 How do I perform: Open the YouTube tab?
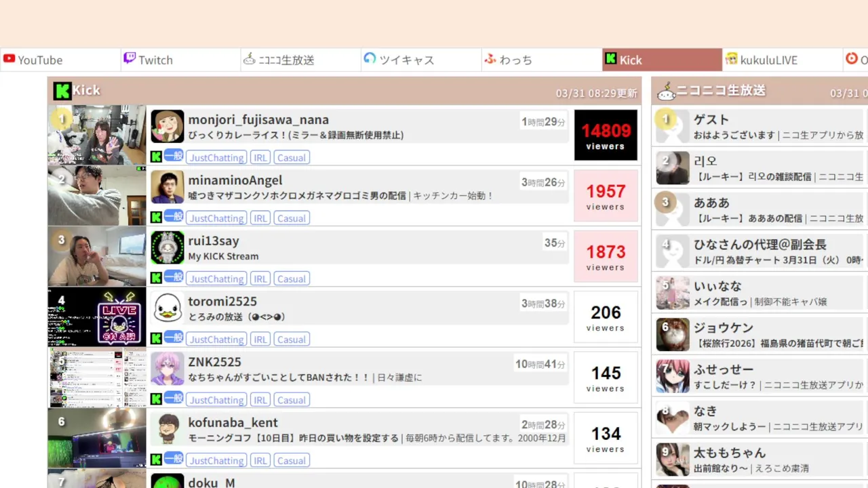[x=60, y=60]
